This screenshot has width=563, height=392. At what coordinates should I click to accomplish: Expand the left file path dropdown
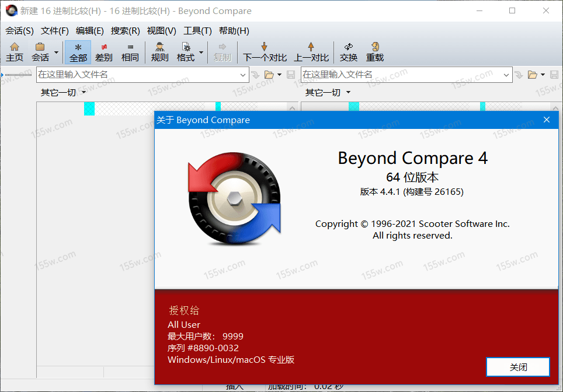244,75
